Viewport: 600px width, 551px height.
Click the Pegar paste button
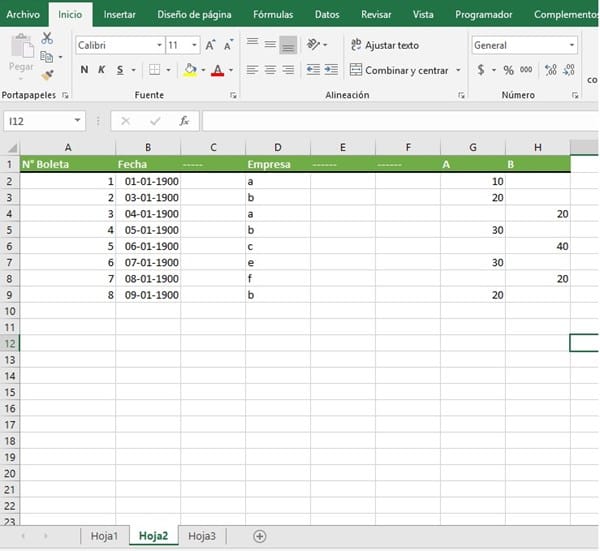pyautogui.click(x=20, y=55)
